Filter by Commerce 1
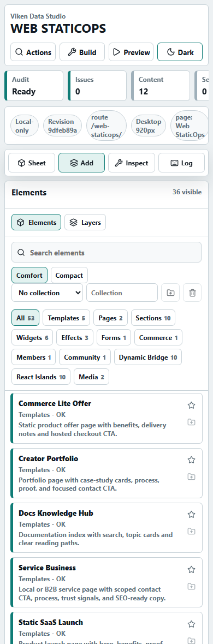This screenshot has height=644, width=213. [158, 338]
